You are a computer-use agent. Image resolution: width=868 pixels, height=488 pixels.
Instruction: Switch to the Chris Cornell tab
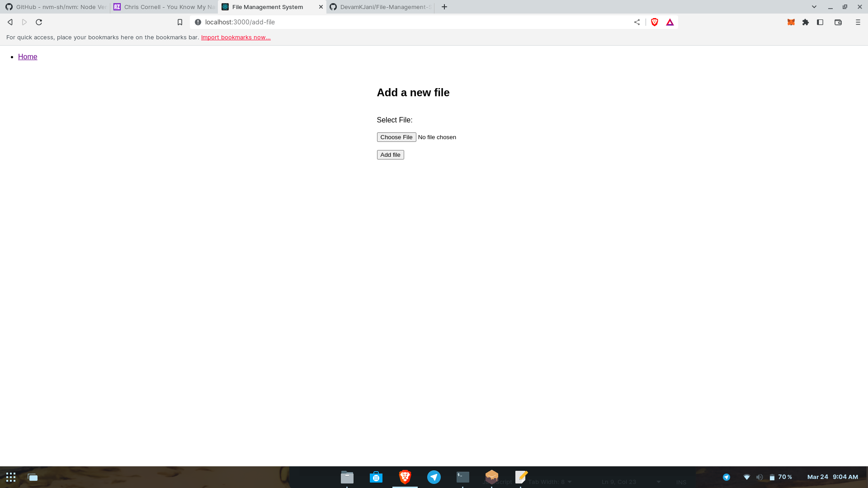[x=164, y=7]
